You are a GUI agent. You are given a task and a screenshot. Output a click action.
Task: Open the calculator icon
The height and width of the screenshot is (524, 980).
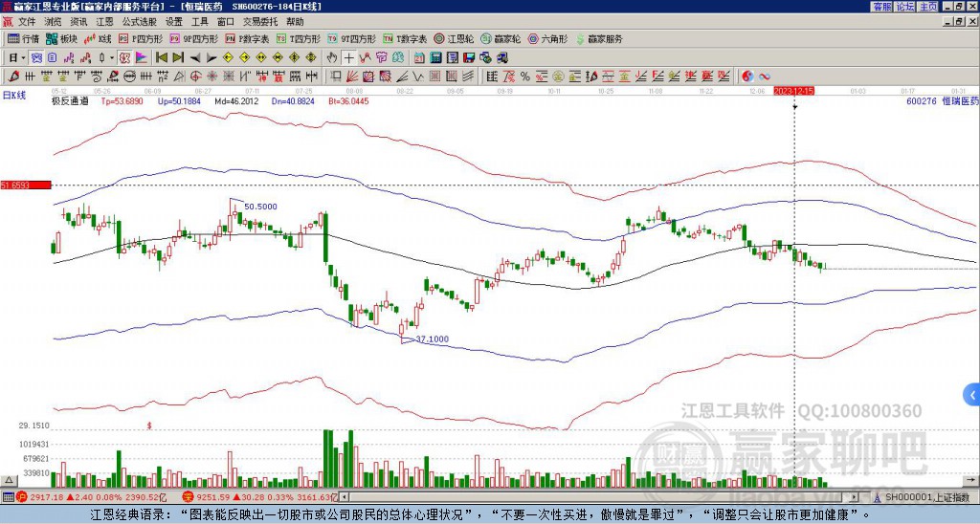click(435, 58)
